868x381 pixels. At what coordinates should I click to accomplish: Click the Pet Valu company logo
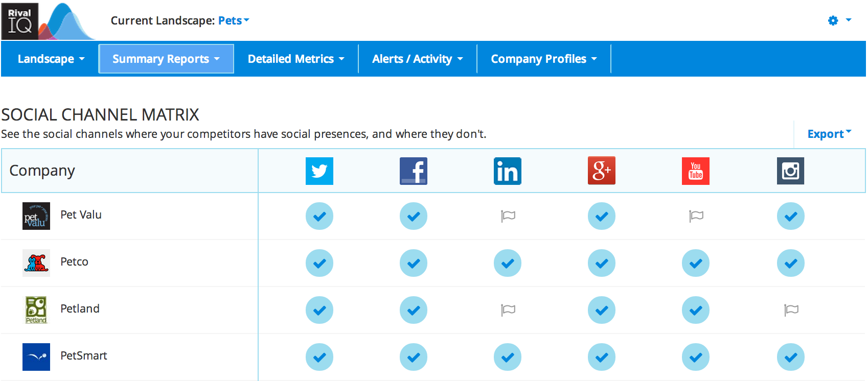click(x=36, y=216)
